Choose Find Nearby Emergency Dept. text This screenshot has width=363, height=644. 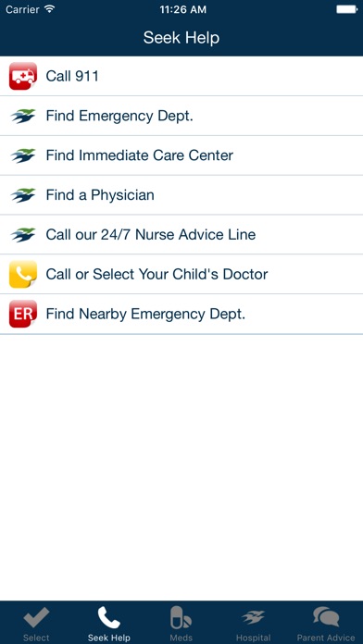point(145,315)
